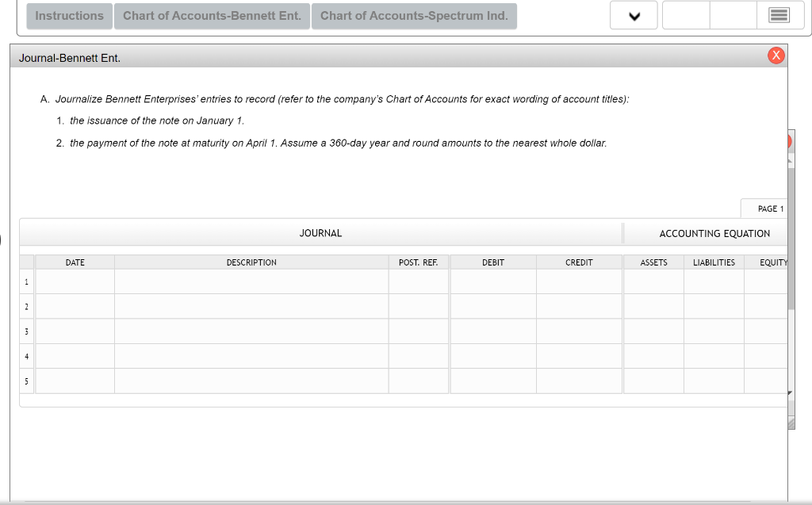Viewport: 812px width, 505px height.
Task: Click the ASSETS field of row 2
Action: pyautogui.click(x=653, y=307)
